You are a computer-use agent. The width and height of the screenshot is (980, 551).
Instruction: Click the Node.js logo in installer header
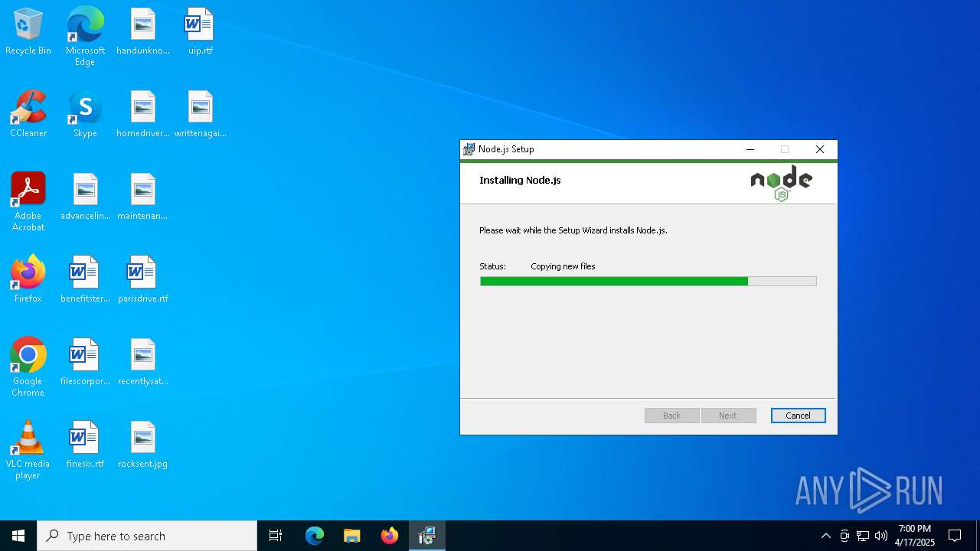coord(781,184)
